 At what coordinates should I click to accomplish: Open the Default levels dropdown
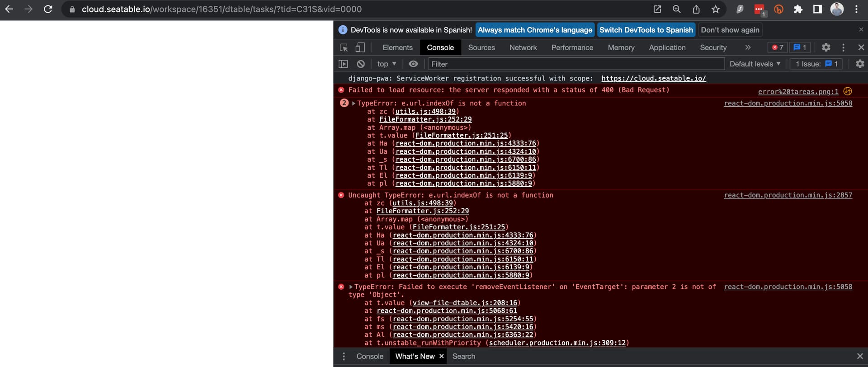755,64
